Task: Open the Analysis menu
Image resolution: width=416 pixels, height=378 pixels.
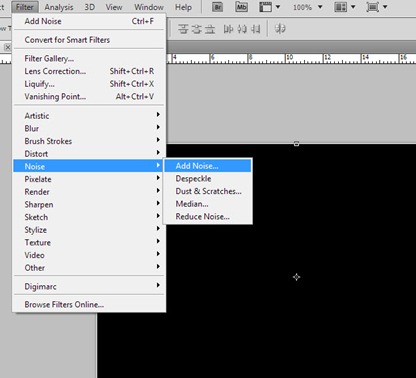Action: coord(59,7)
